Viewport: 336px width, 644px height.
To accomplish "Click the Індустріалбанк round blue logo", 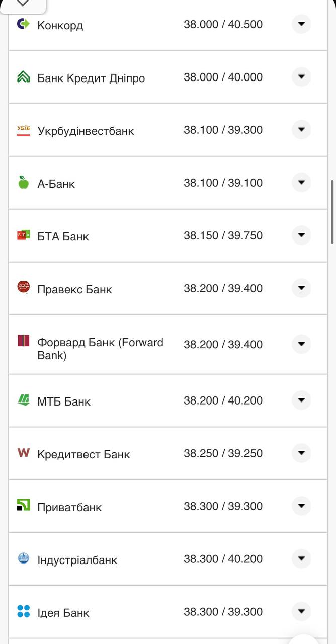I will click(24, 558).
